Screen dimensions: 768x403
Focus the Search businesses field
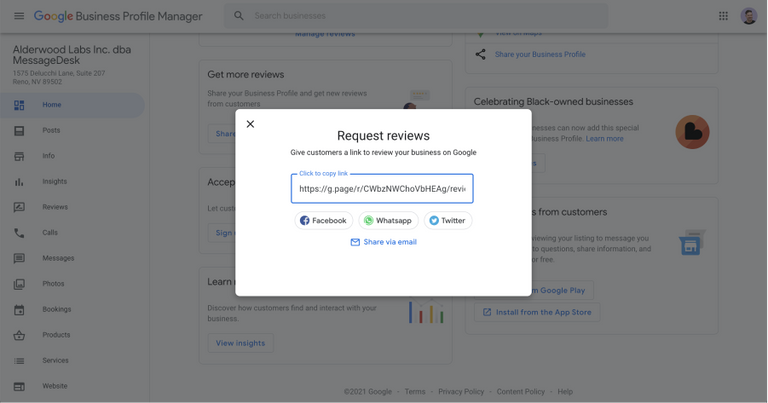[x=416, y=16]
